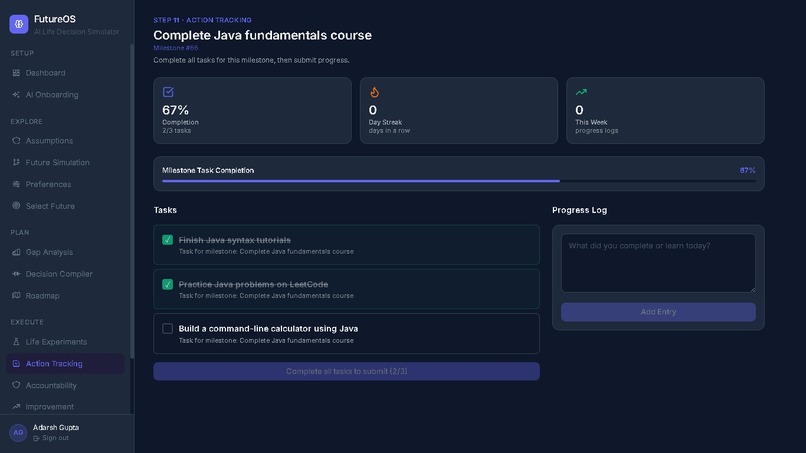Click the Future Simulation branch icon

tap(16, 162)
